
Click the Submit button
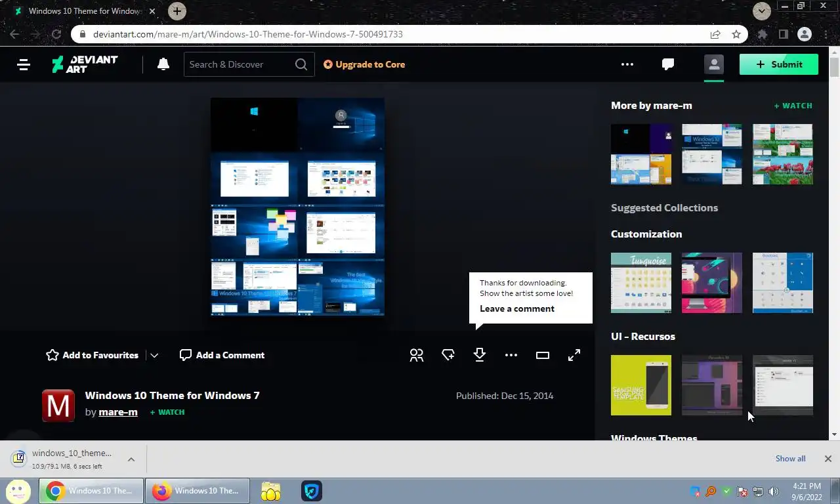(x=779, y=64)
